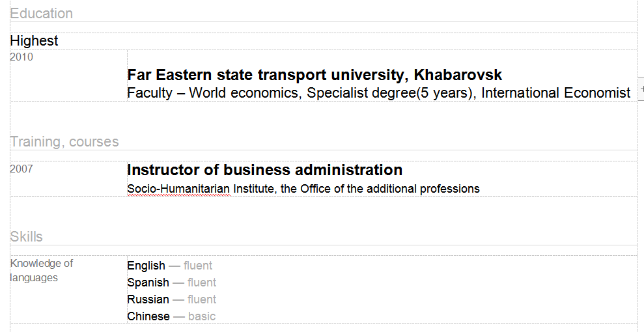Click the Far Eastern state transport university title
This screenshot has width=644, height=332.
click(x=315, y=75)
